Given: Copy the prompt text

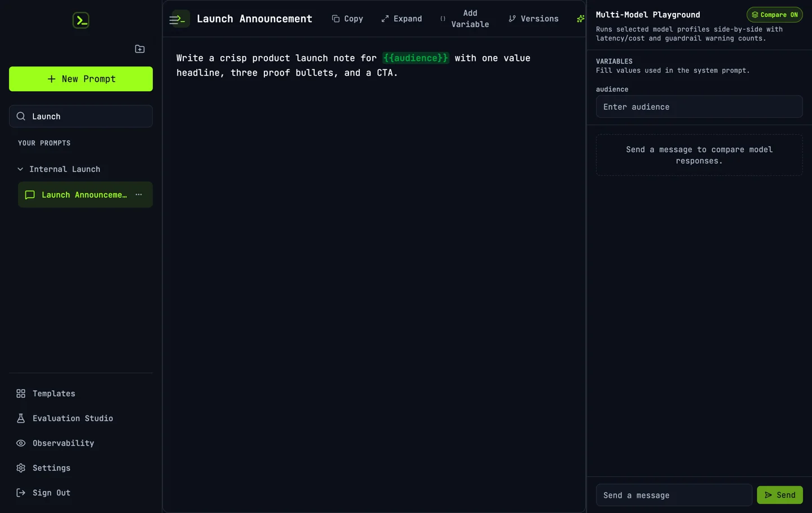Looking at the screenshot, I should [x=347, y=19].
